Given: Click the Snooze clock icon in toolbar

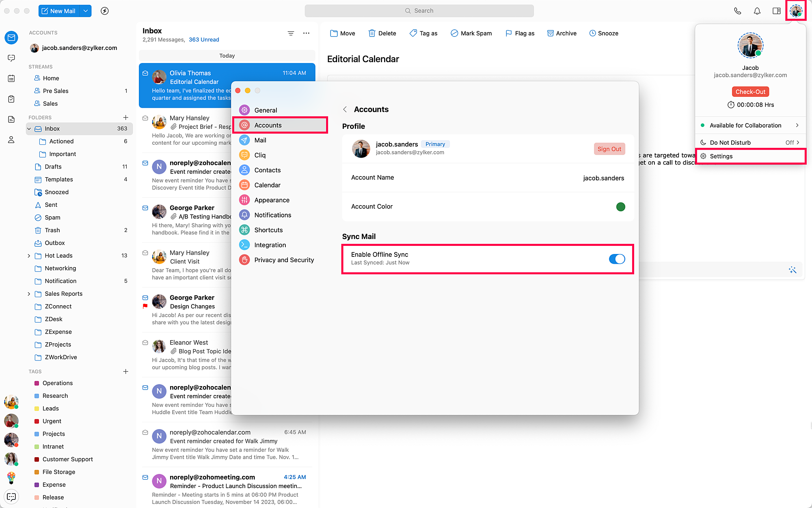Looking at the screenshot, I should point(592,33).
